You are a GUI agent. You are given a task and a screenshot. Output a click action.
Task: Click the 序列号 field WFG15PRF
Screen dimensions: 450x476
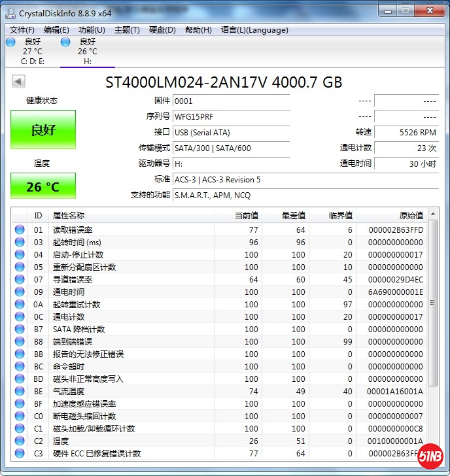231,116
